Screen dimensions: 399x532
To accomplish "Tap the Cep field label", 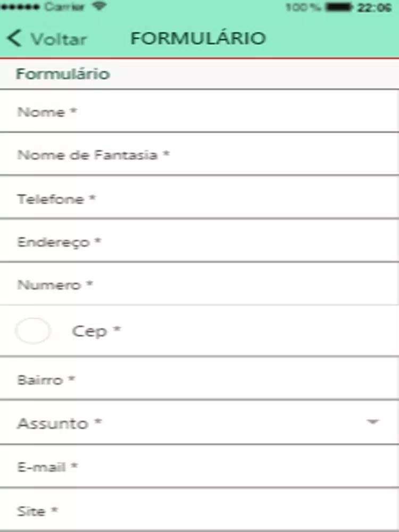I will 96,331.
